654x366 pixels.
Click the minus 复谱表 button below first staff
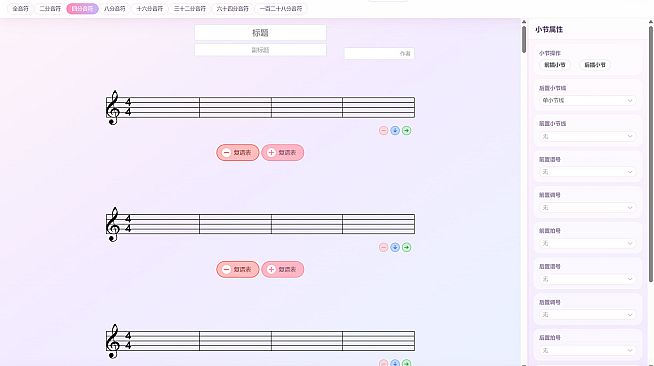(238, 153)
